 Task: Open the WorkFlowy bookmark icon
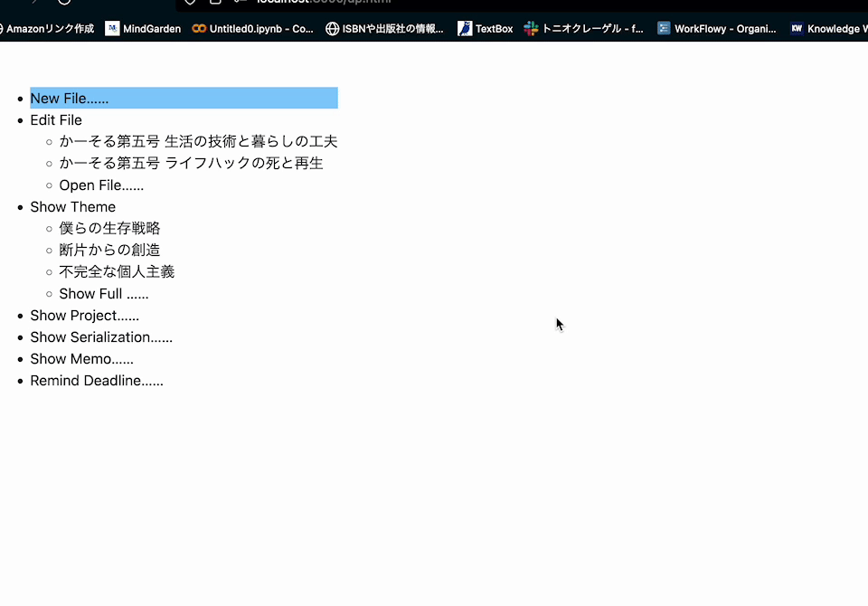[665, 28]
